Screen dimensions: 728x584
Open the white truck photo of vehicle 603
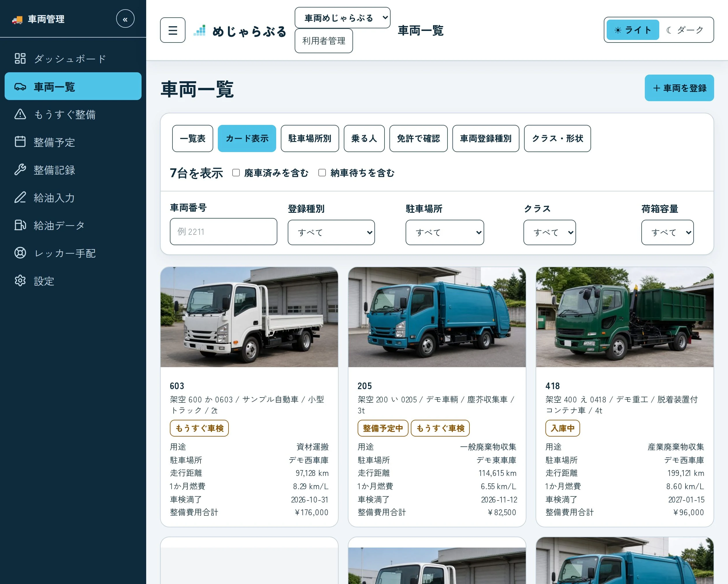point(249,317)
